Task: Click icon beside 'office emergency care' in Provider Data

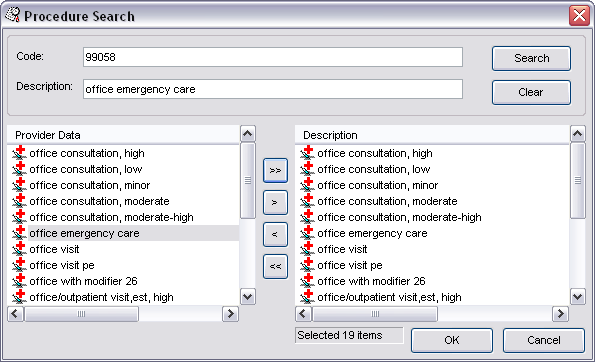Action: pos(19,233)
